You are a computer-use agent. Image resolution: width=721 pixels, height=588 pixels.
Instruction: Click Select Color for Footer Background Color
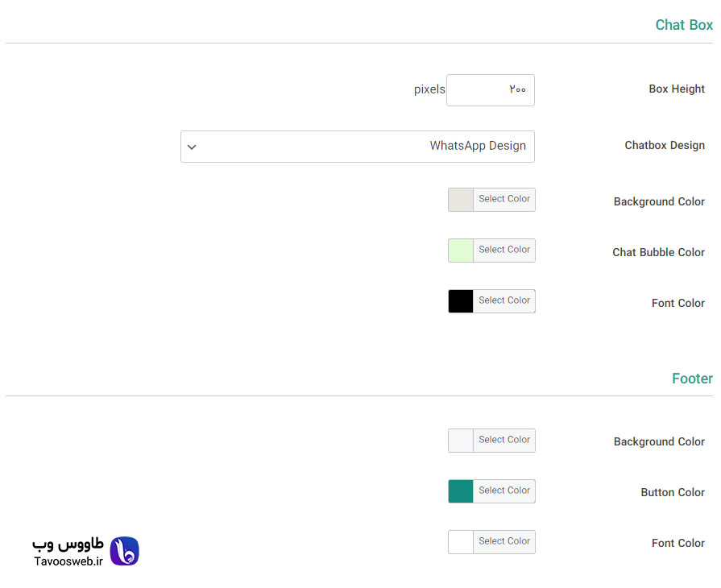tap(504, 441)
